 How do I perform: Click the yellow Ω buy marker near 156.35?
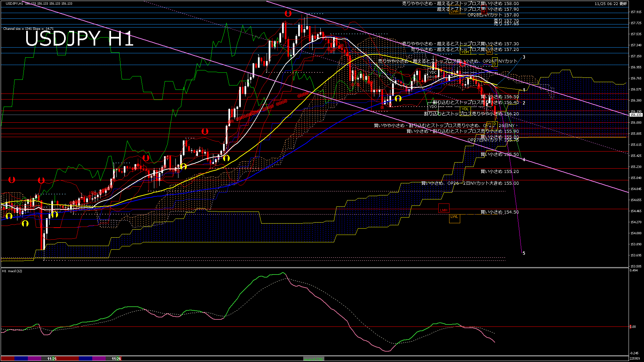pyautogui.click(x=398, y=98)
